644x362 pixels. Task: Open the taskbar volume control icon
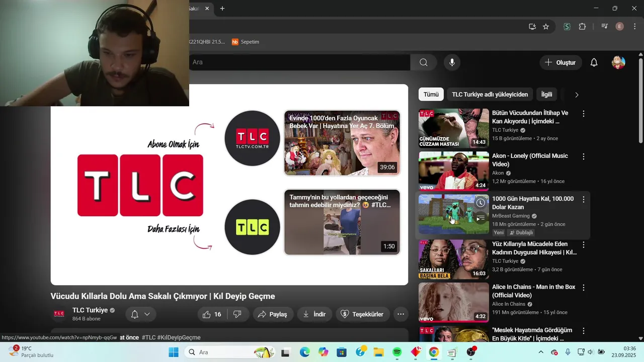click(x=591, y=352)
